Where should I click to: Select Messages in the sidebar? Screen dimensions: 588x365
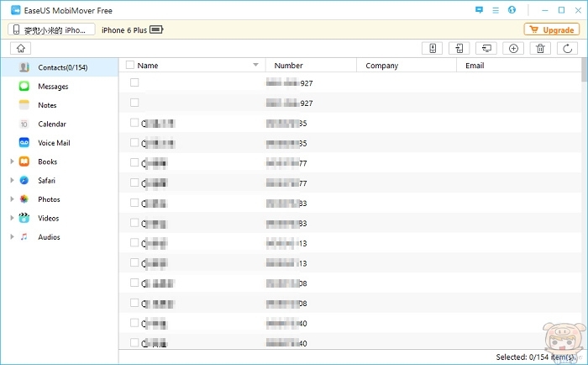click(x=53, y=87)
